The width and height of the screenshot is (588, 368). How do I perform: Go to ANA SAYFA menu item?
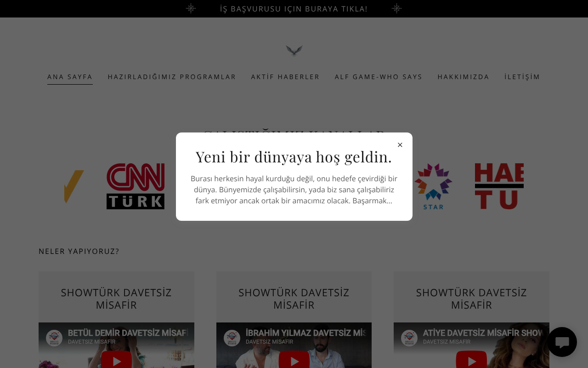pyautogui.click(x=70, y=77)
